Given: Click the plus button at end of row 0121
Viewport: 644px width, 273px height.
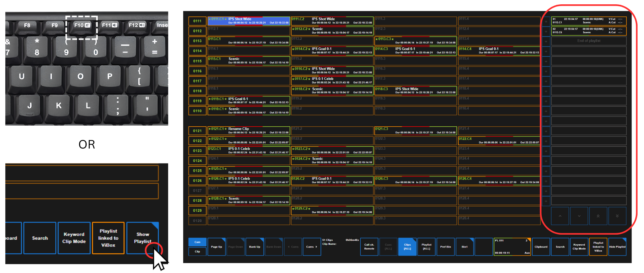Looking at the screenshot, I should coord(546,131).
